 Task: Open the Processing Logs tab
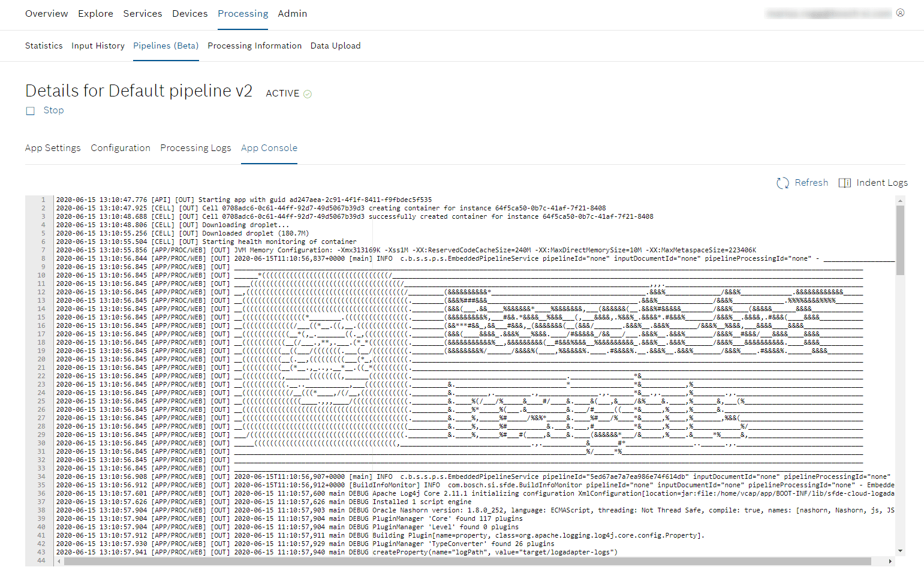195,148
